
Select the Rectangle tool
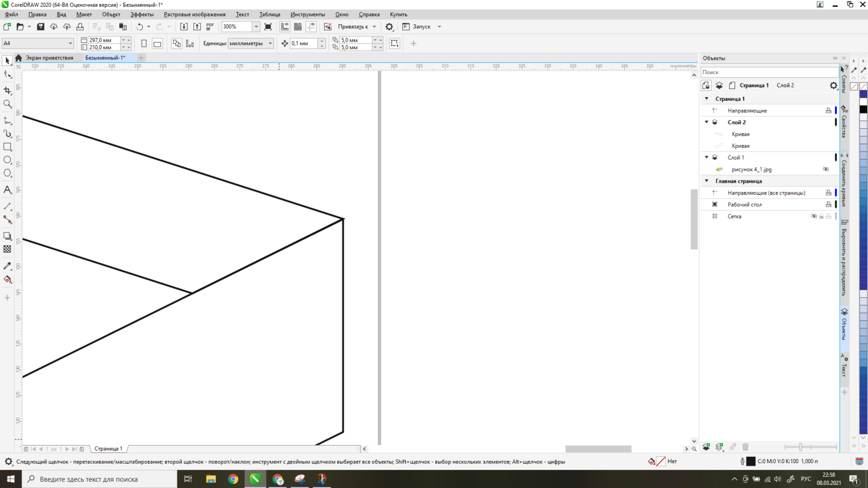[8, 147]
